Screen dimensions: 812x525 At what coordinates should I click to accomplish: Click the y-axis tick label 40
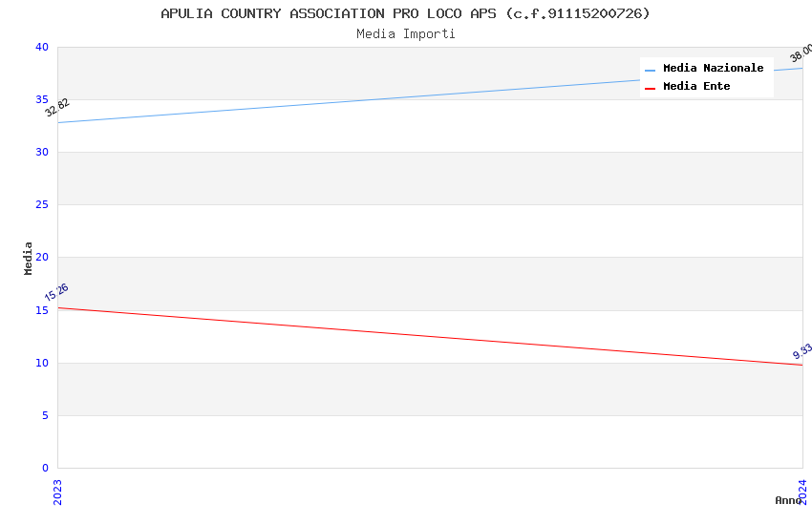coord(42,47)
